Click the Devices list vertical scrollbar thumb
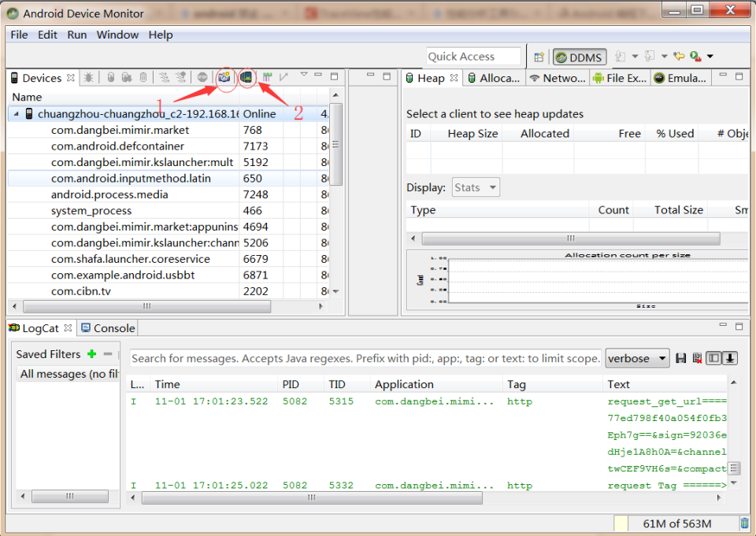Image resolution: width=756 pixels, height=536 pixels. tap(336, 145)
